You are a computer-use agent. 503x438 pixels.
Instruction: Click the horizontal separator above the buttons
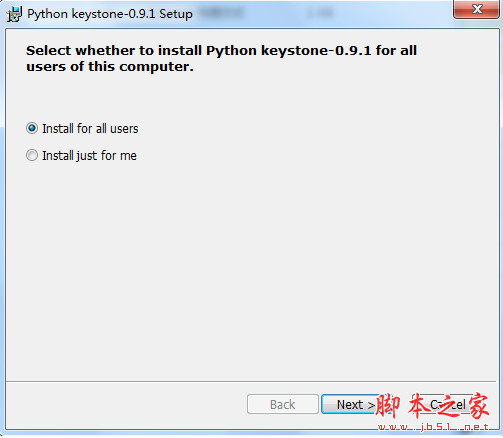251,381
